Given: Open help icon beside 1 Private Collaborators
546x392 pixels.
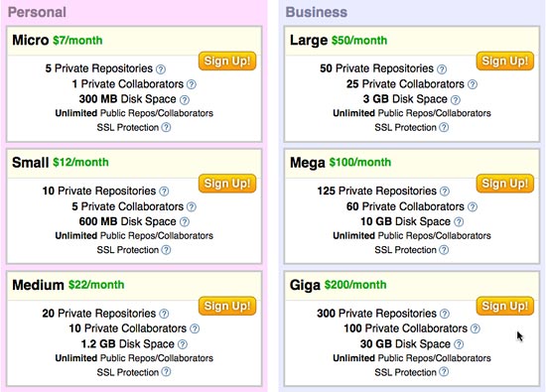Looking at the screenshot, I should 192,84.
